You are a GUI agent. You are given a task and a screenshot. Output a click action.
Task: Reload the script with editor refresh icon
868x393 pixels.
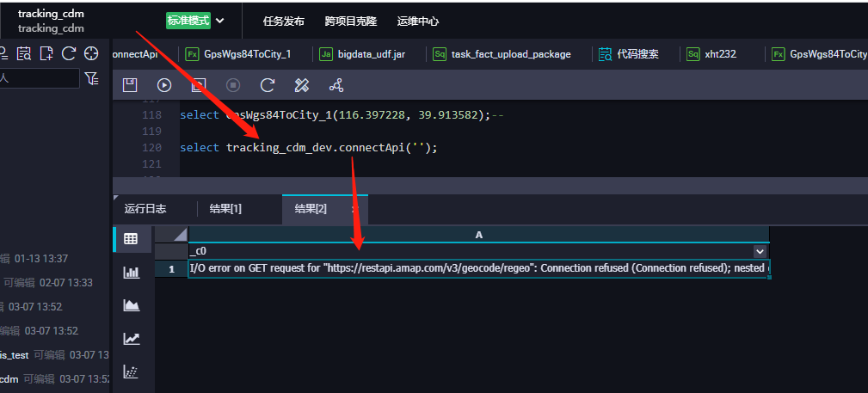pos(268,85)
